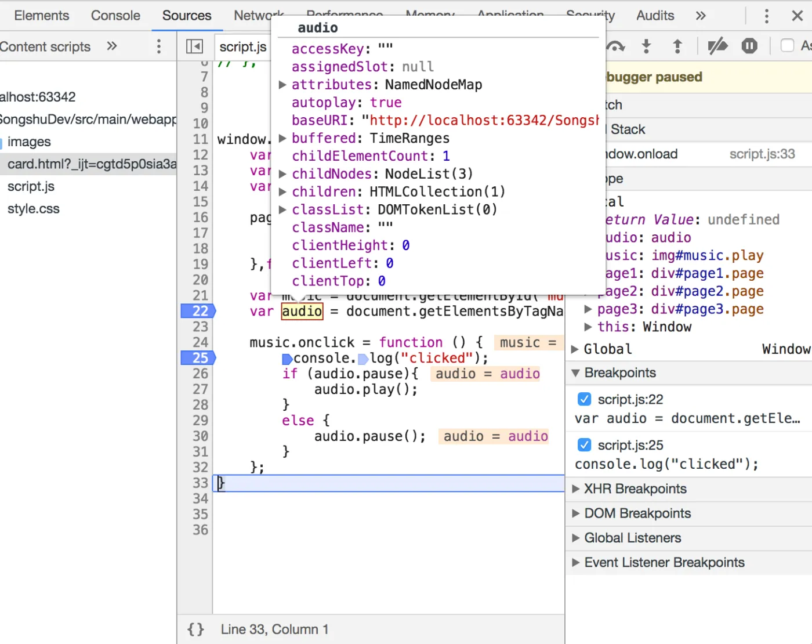Switch to the Elements tab
The height and width of the screenshot is (644, 812).
pos(42,16)
